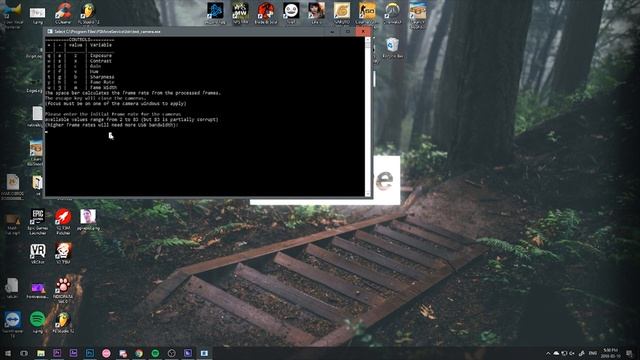Open the Blade & Soul desktop shortcut
The image size is (640, 360).
tap(266, 12)
